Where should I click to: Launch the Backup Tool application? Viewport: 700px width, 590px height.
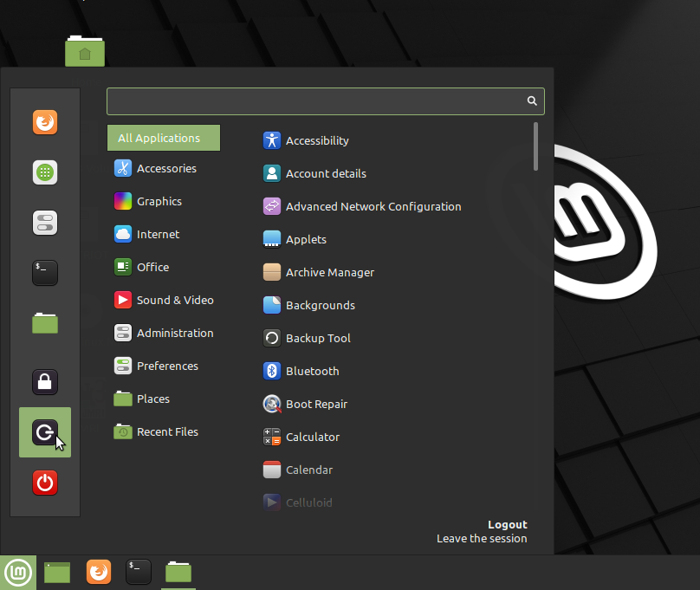point(317,339)
